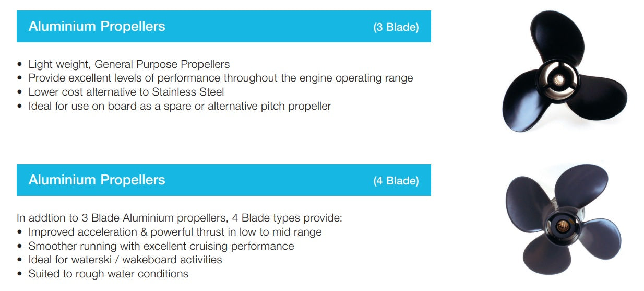Viewport: 644px width, 291px height.
Task: Select the Aluminium Propellers title in 4 Blade banner
Action: tap(97, 180)
